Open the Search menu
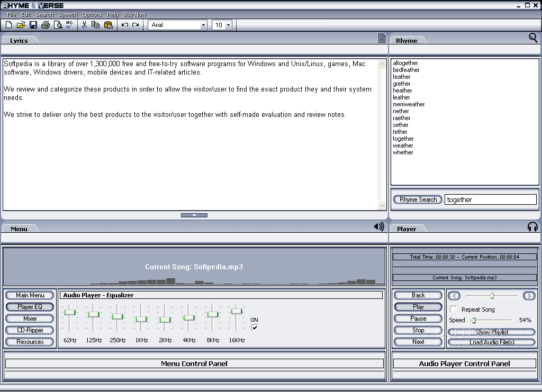Viewport: 542px width, 392px height. click(x=44, y=14)
